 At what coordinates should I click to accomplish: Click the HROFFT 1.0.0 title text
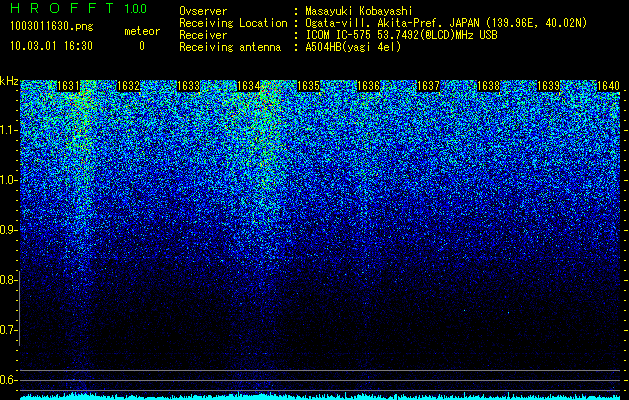(78, 8)
